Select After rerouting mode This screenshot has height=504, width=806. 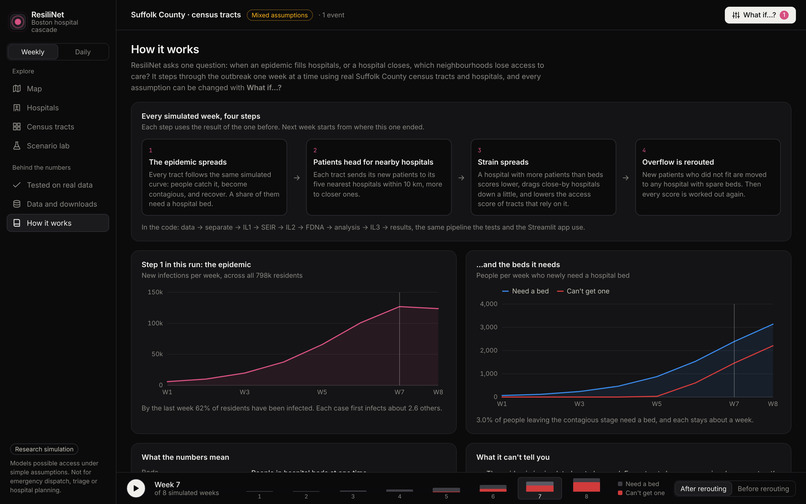click(x=703, y=489)
